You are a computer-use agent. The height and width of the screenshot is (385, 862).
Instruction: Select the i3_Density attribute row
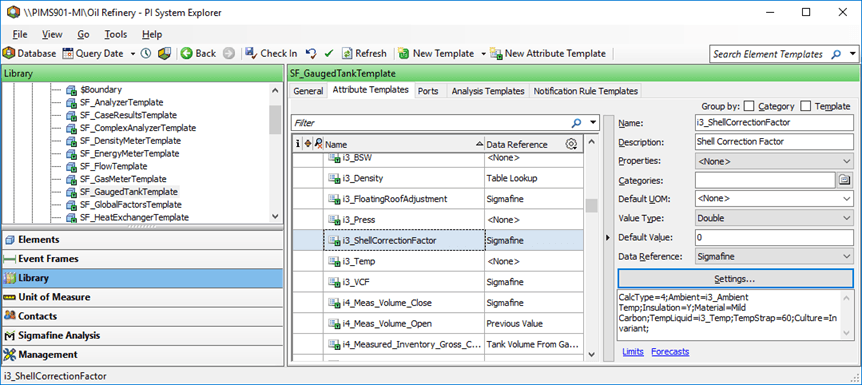coord(437,178)
